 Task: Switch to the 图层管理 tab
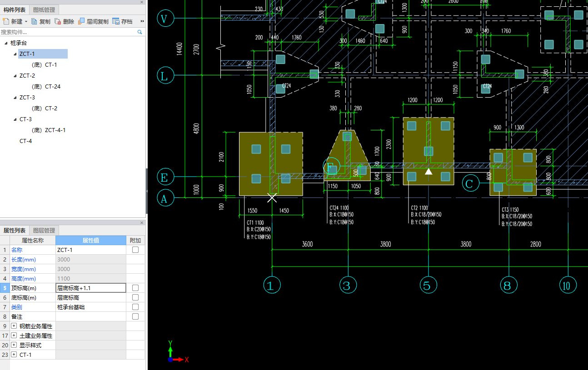pos(44,230)
